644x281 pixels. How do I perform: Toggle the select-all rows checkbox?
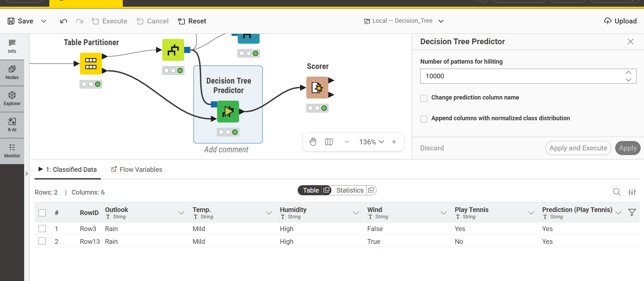click(42, 213)
